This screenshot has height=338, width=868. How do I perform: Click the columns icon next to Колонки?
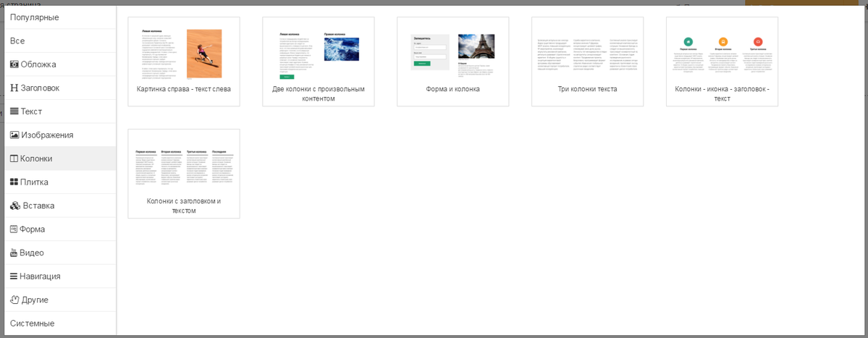[x=14, y=159]
